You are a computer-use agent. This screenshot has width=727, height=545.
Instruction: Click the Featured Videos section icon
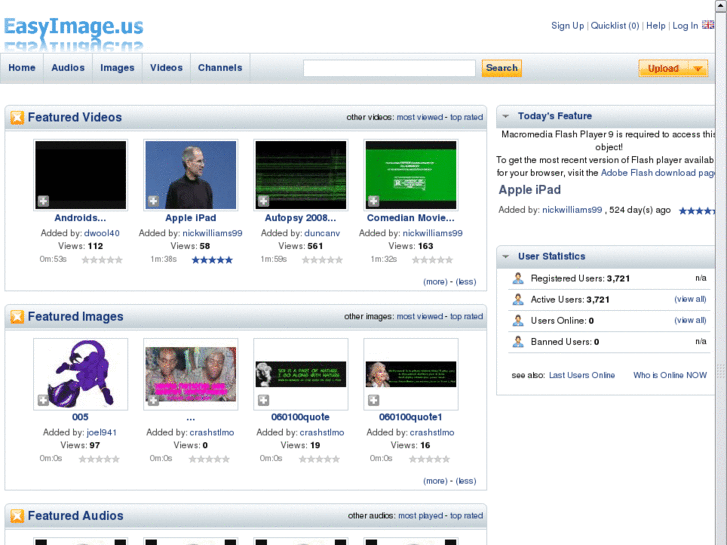point(17,118)
